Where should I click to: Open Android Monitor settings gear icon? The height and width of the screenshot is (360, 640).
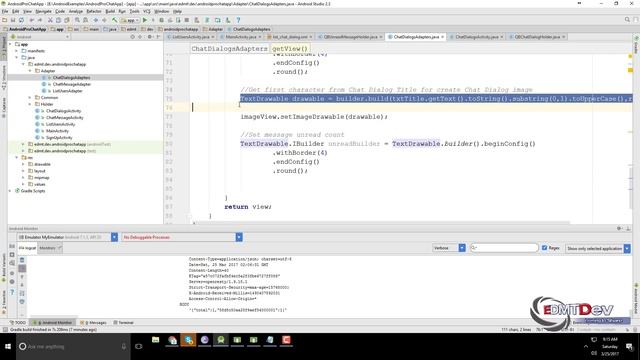tap(619, 229)
